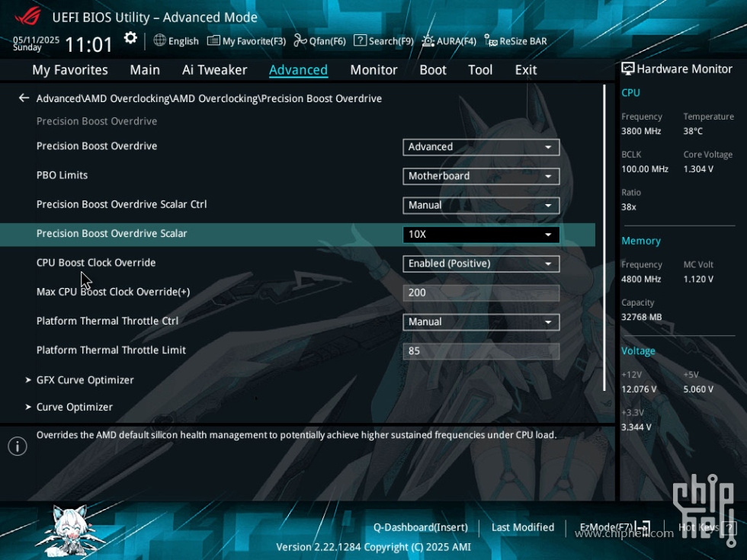Click the BCLK value 100.00 MHz
The height and width of the screenshot is (560, 747).
click(x=645, y=169)
